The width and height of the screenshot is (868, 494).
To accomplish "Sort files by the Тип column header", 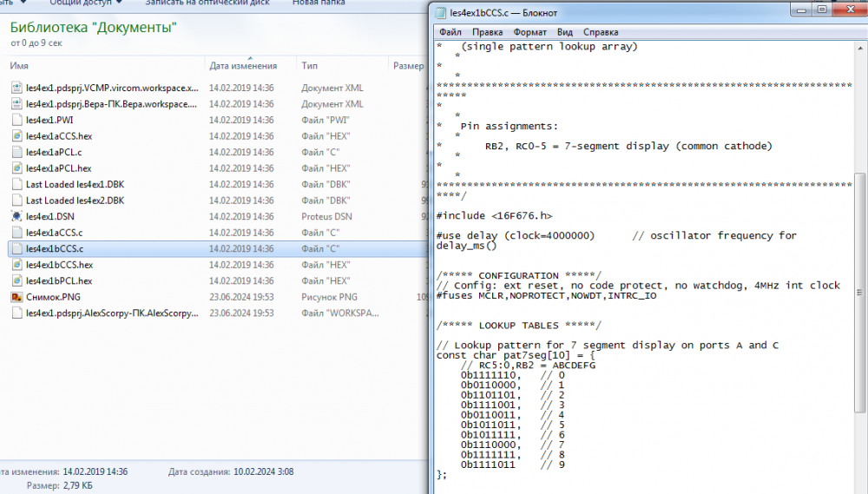I will point(310,66).
